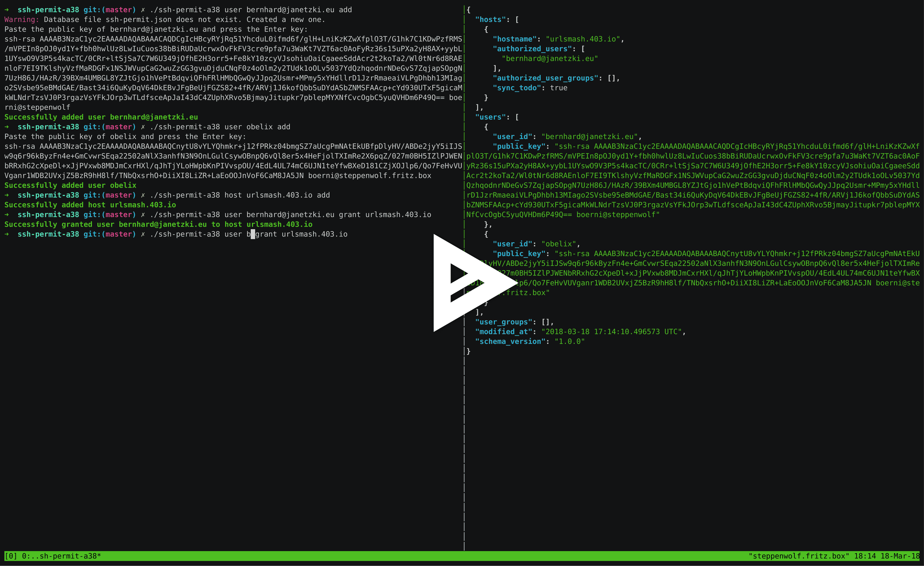Click the 'Warning:' label in terminal output

pos(22,20)
